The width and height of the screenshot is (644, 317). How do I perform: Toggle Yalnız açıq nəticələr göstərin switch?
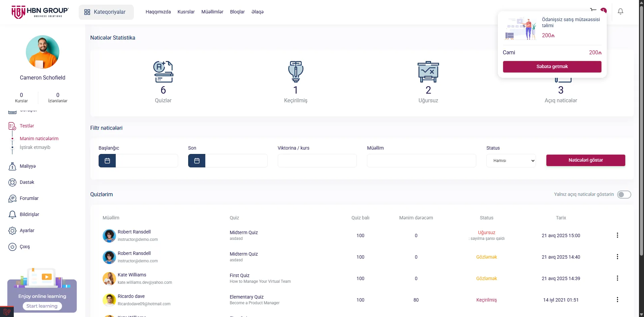coord(624,195)
